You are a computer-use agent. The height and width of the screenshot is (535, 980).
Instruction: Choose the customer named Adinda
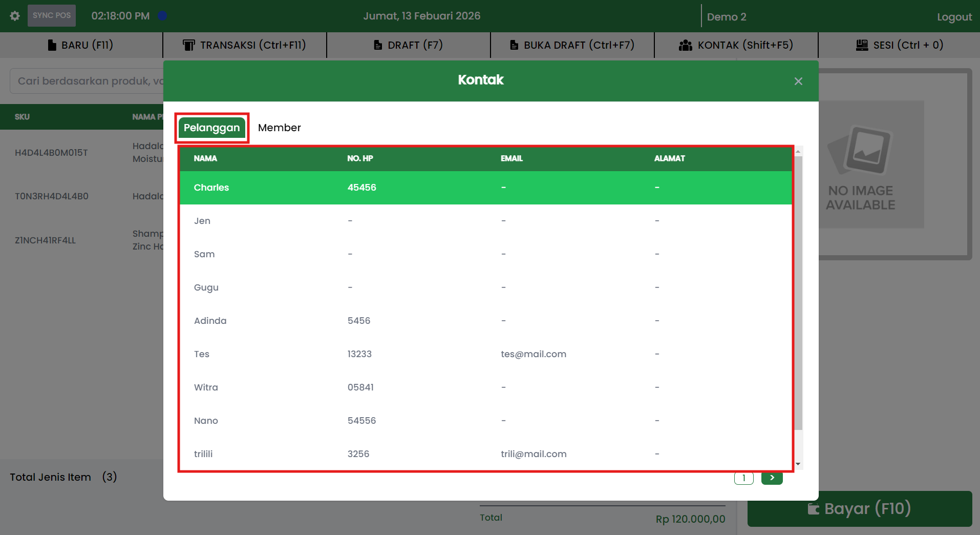(x=485, y=321)
